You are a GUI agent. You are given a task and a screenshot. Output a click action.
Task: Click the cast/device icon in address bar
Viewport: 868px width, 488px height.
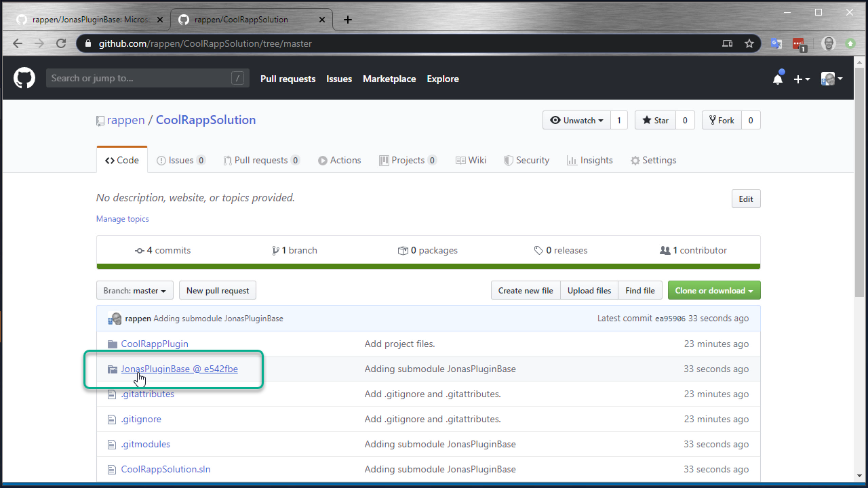click(x=727, y=43)
